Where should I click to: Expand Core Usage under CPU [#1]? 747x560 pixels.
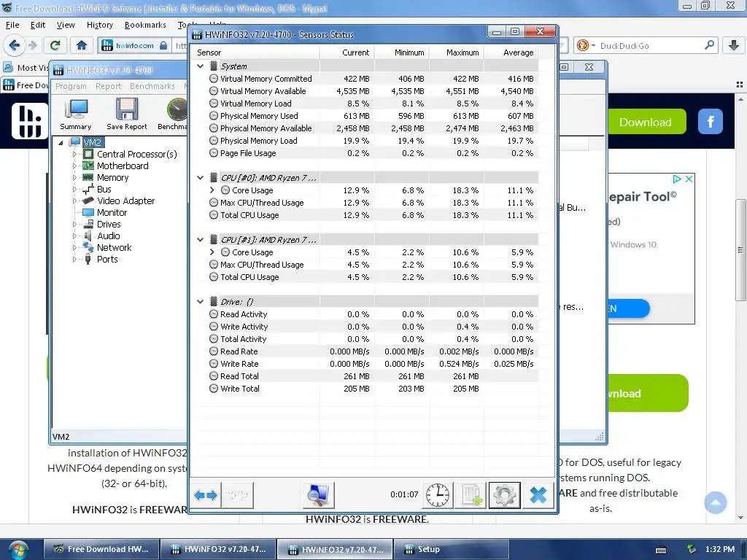click(212, 252)
